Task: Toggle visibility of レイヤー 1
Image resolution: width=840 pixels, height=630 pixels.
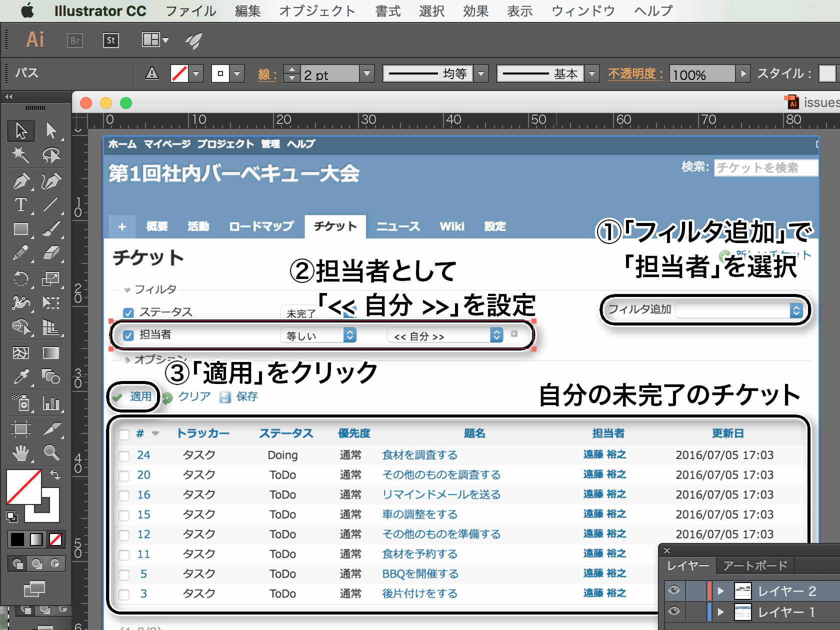Action: (674, 611)
